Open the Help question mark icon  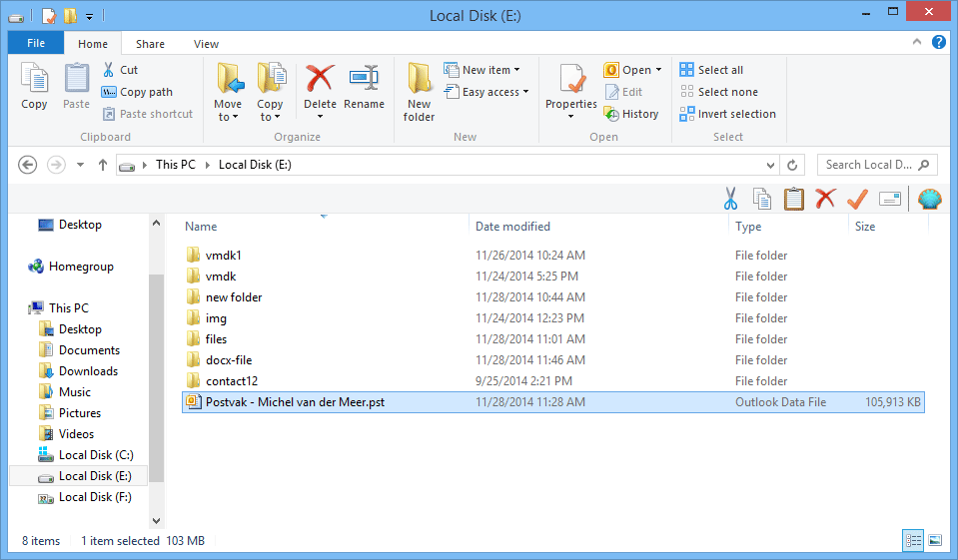(x=938, y=42)
